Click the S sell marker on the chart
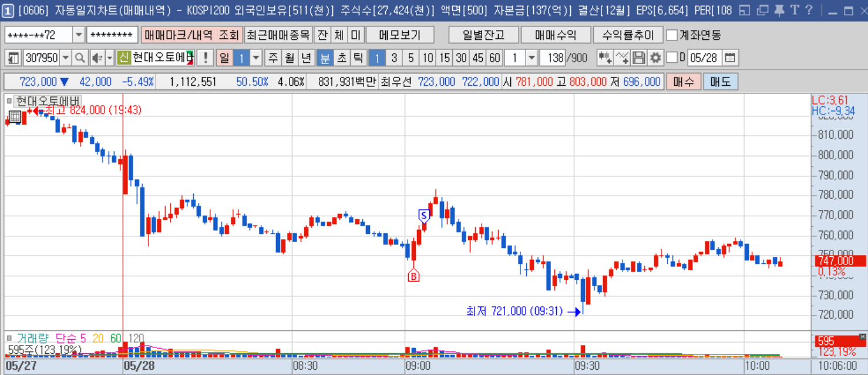The image size is (868, 375). point(423,216)
